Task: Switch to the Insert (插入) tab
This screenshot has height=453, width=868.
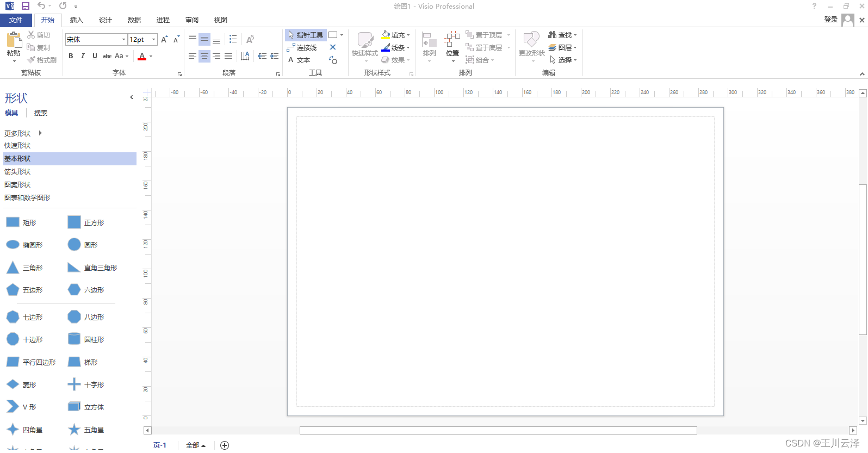Action: point(77,20)
